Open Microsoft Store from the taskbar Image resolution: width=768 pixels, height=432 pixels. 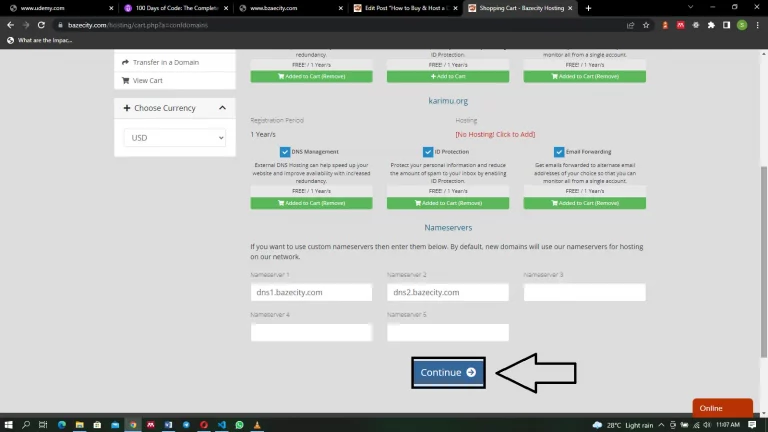97,425
